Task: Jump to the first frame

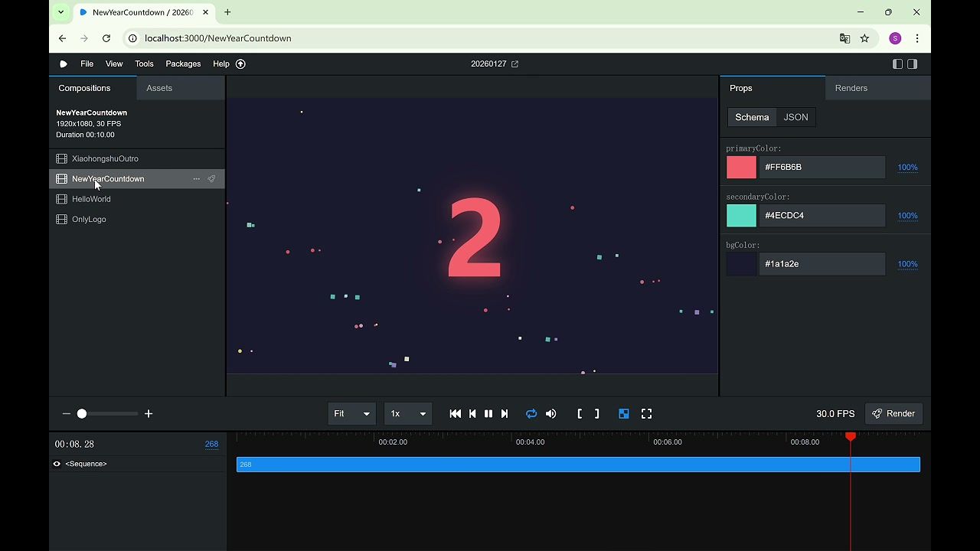Action: click(x=456, y=414)
